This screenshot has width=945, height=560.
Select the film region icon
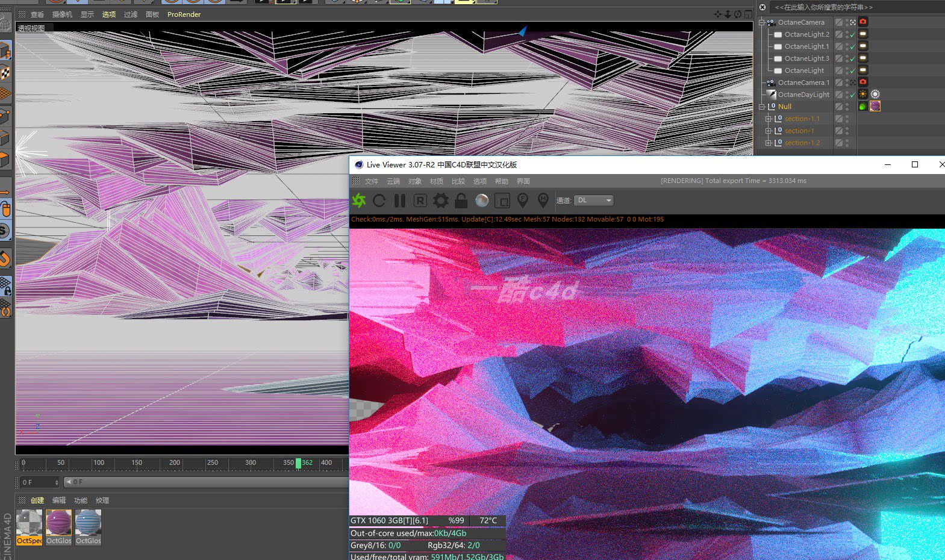click(502, 201)
